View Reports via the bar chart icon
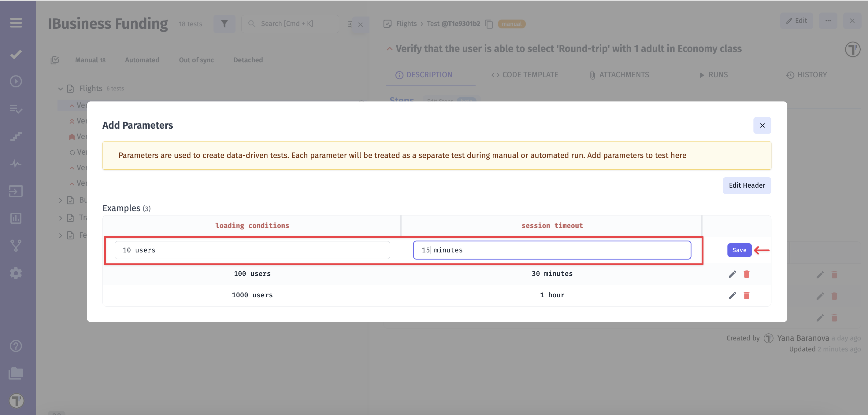 (x=16, y=218)
